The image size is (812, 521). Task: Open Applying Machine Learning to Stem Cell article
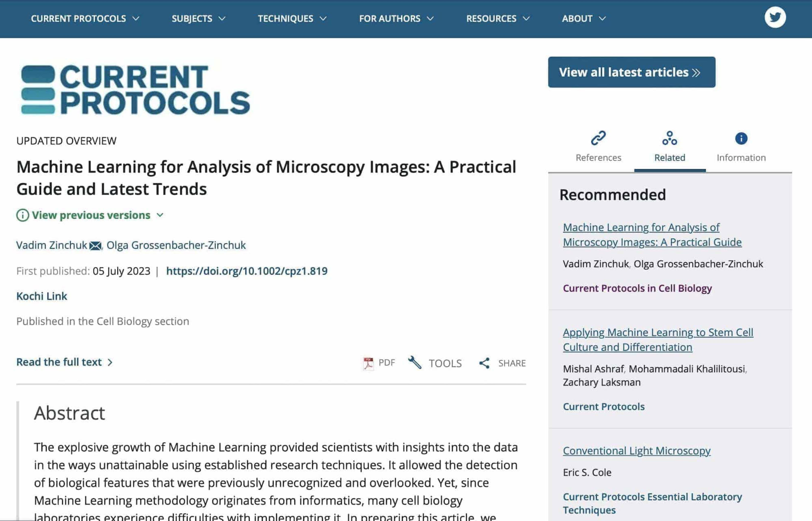point(658,340)
